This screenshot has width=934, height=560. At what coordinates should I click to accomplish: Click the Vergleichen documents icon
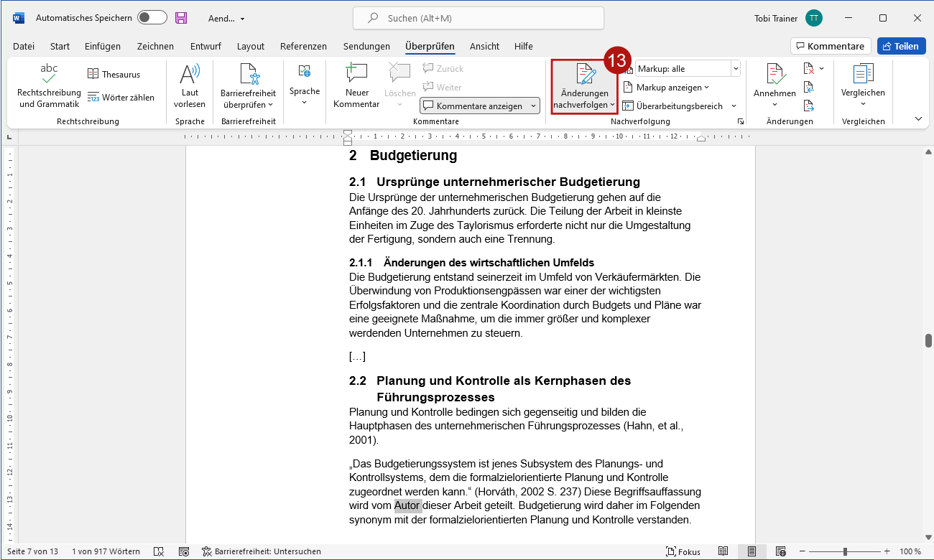[x=863, y=74]
